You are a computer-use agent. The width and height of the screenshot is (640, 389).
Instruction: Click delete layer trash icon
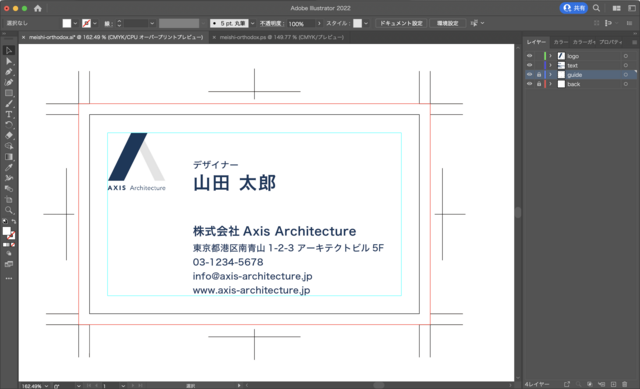pyautogui.click(x=624, y=384)
